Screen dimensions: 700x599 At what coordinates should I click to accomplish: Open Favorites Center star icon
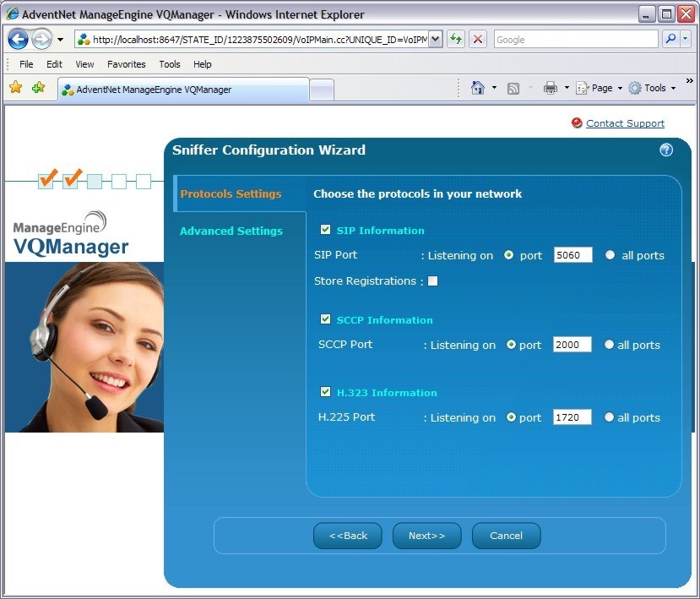click(x=16, y=87)
